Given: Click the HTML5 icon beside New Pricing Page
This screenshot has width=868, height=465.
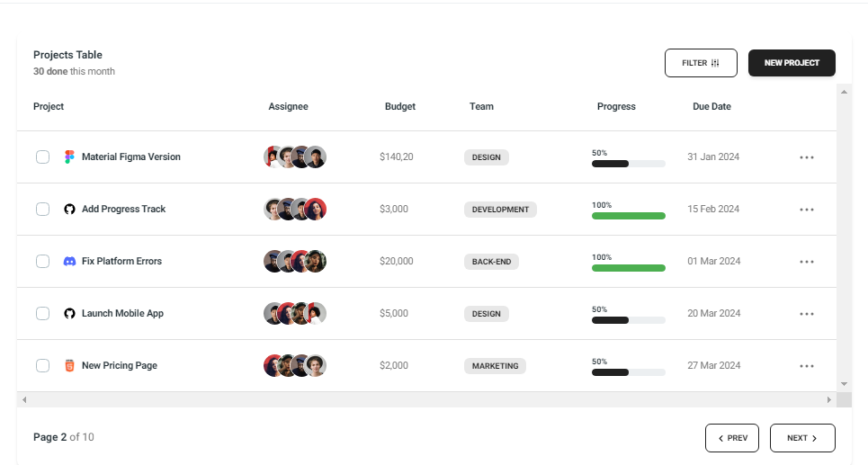Looking at the screenshot, I should coord(69,366).
